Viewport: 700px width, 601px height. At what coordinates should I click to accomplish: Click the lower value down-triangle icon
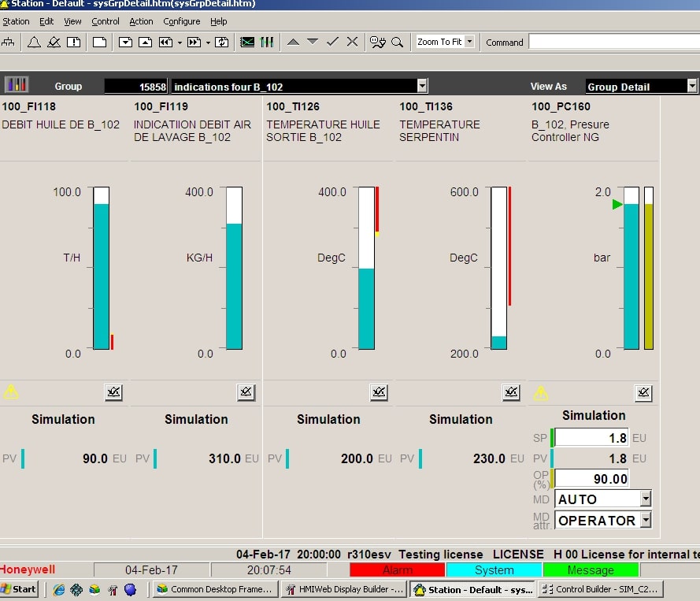point(313,42)
